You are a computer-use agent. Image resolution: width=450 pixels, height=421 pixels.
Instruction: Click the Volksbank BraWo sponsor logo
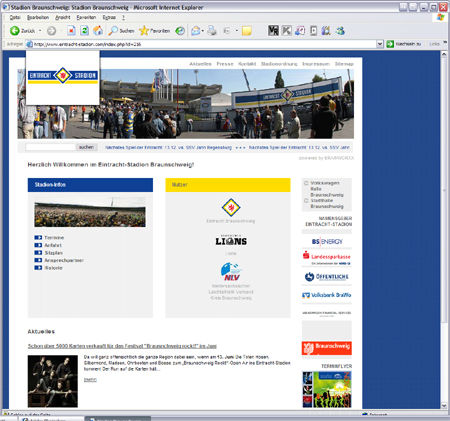point(327,295)
